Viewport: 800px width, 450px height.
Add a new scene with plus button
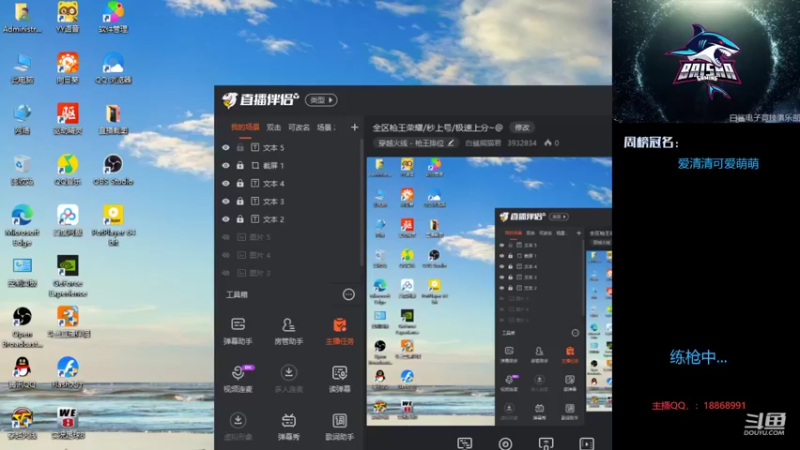(x=355, y=127)
